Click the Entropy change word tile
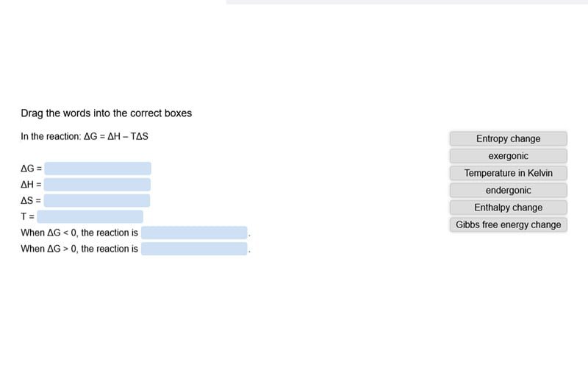Screen dimensions: 588x368 point(508,138)
